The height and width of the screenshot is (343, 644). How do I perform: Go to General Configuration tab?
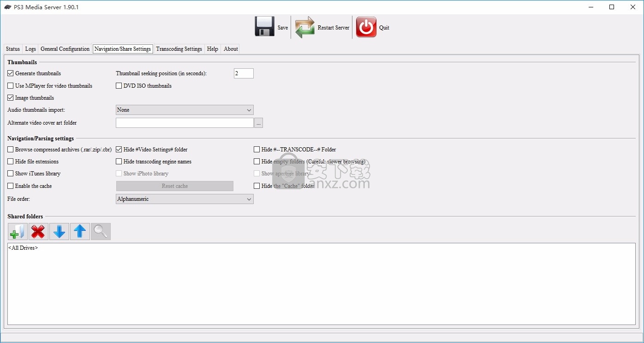point(65,49)
